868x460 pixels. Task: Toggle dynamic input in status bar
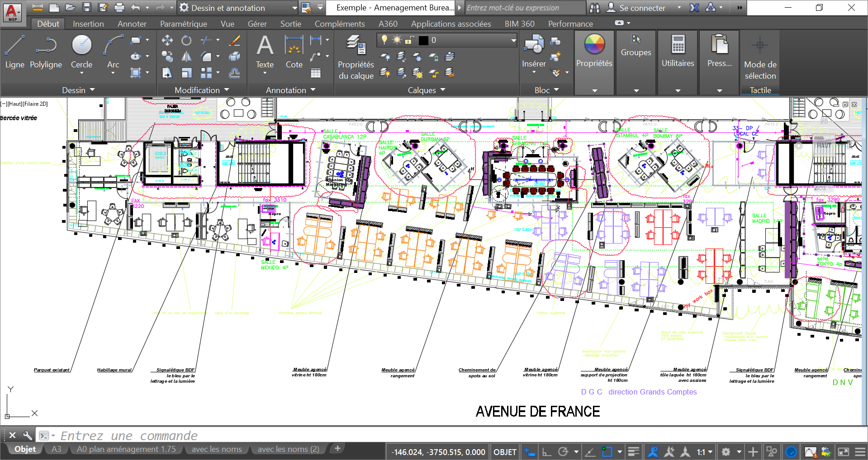click(x=530, y=452)
